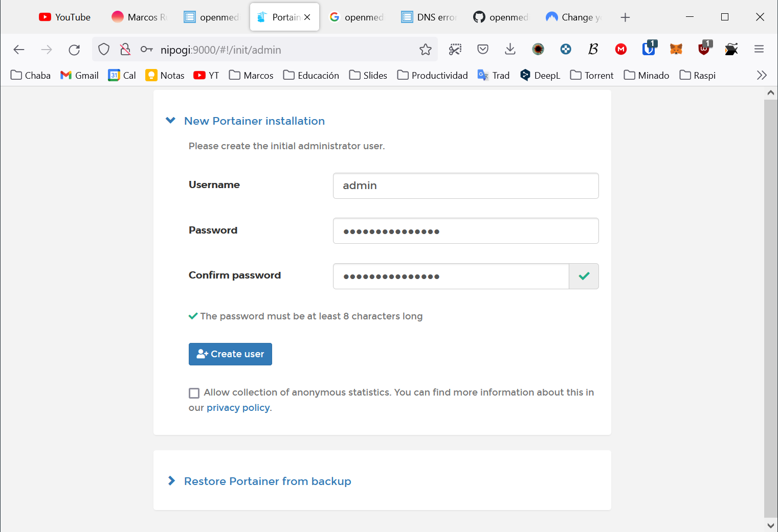778x532 pixels.
Task: Open the Firefox downloads panel
Action: click(510, 50)
